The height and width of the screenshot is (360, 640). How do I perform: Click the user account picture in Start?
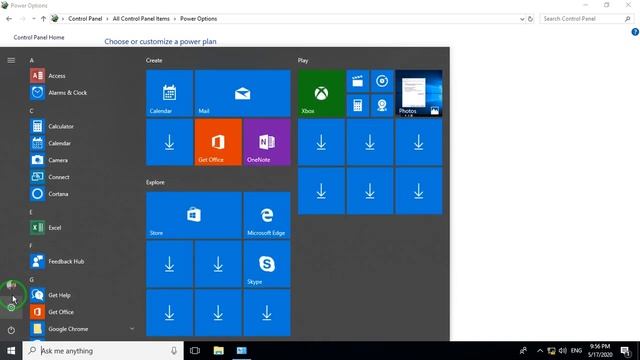pyautogui.click(x=11, y=285)
